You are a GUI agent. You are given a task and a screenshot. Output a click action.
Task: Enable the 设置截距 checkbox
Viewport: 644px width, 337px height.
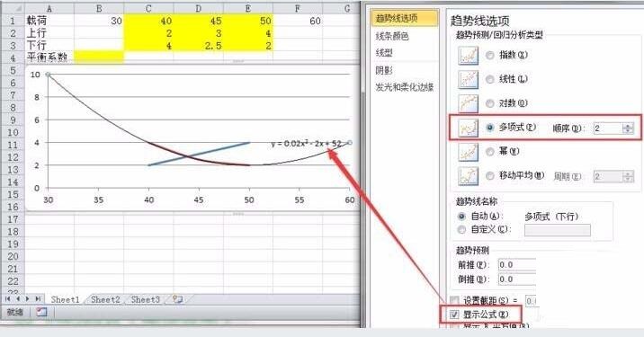click(454, 301)
